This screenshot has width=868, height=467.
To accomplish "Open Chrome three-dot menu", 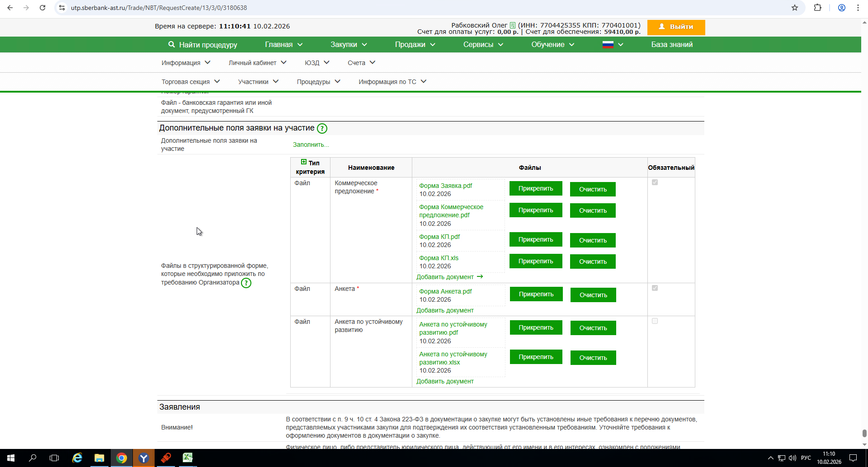I will click(858, 8).
